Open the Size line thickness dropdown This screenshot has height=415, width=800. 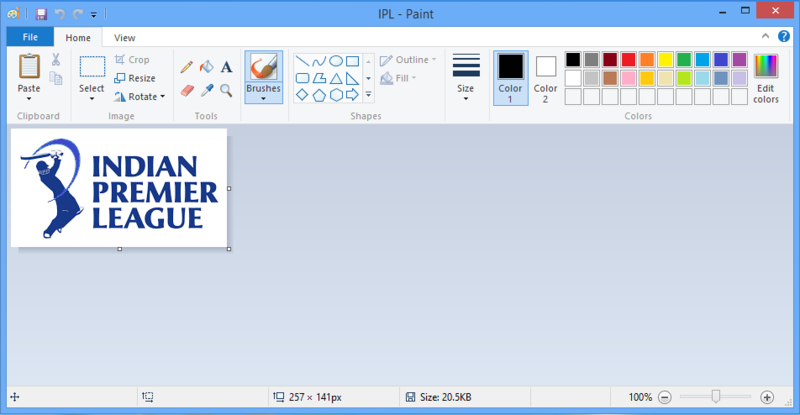pos(466,77)
